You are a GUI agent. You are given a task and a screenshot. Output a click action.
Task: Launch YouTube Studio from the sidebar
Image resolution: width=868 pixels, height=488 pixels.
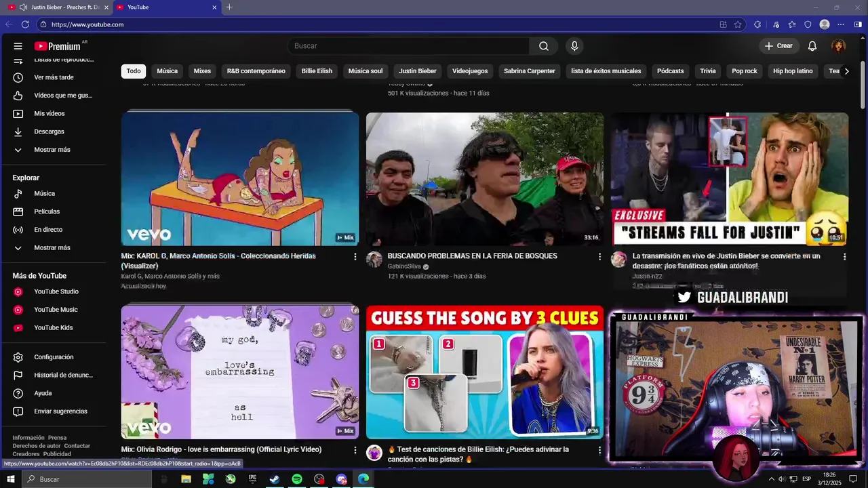tap(53, 291)
